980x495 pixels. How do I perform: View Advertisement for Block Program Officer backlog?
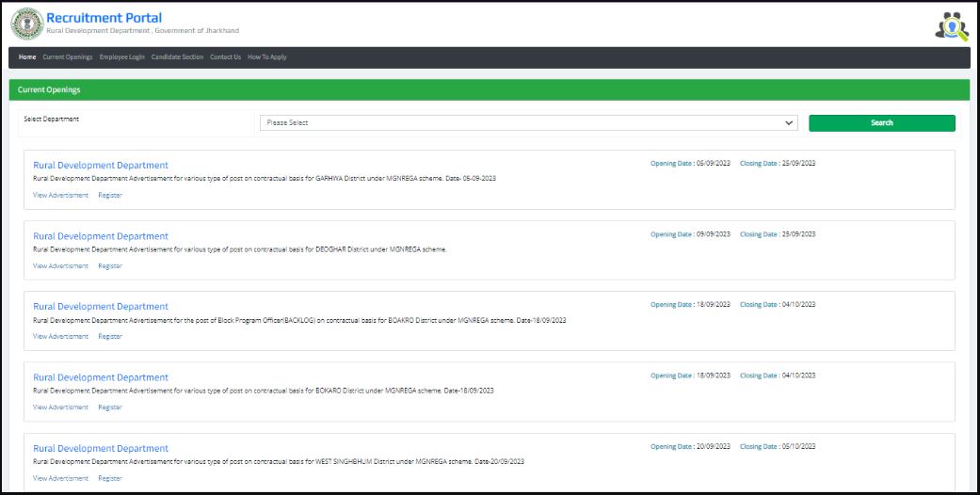coord(60,336)
